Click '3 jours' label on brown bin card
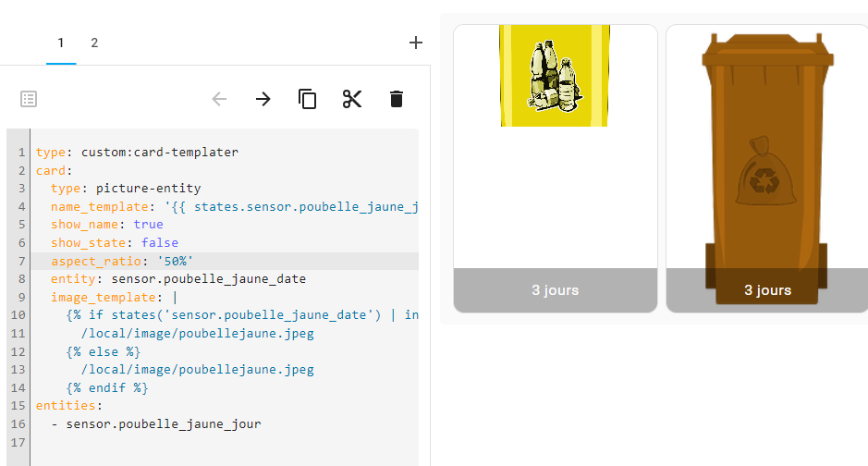This screenshot has width=868, height=466. tap(768, 290)
